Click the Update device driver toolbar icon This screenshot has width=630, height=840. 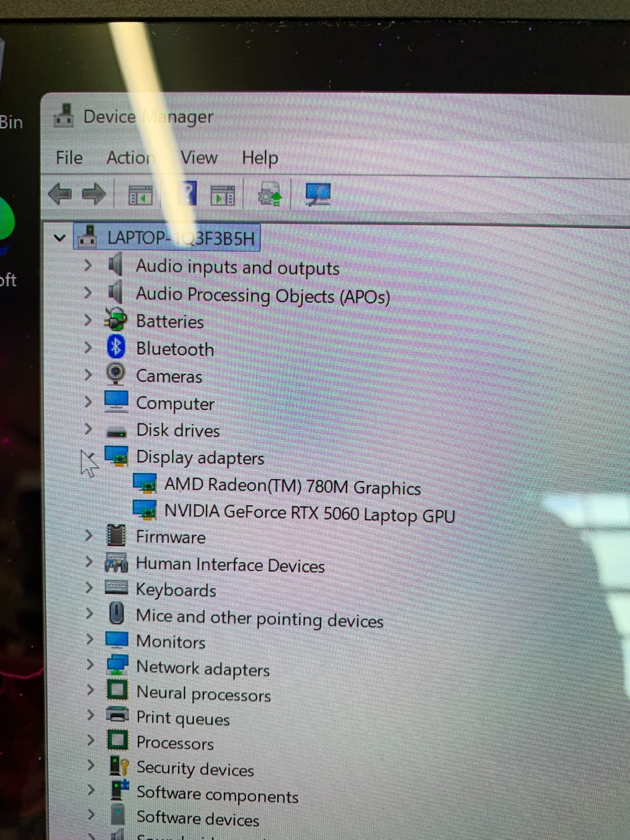coord(270,195)
